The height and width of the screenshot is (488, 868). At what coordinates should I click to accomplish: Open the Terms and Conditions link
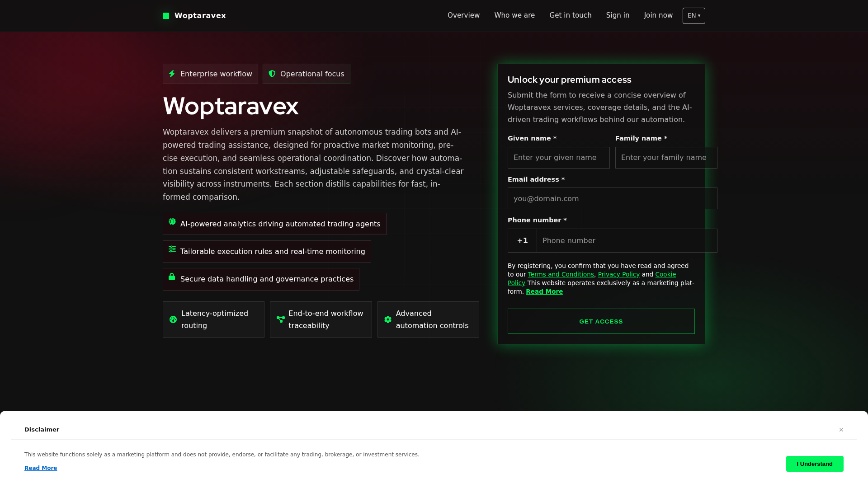[x=561, y=274]
